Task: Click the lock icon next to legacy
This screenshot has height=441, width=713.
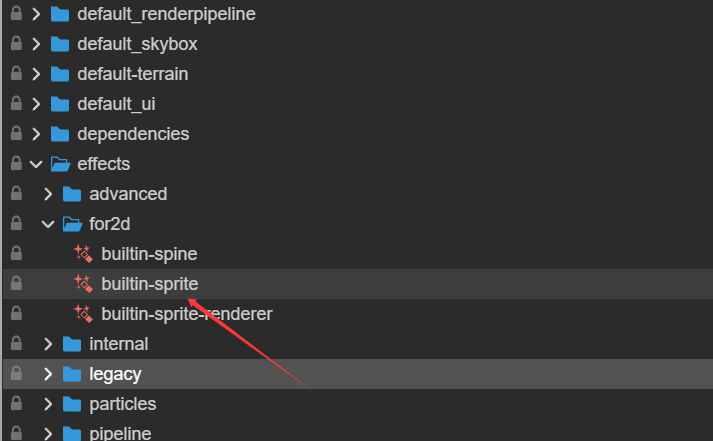Action: point(16,373)
